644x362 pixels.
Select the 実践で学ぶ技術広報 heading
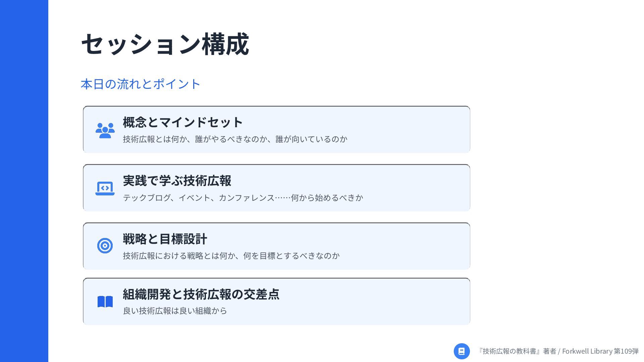click(177, 181)
